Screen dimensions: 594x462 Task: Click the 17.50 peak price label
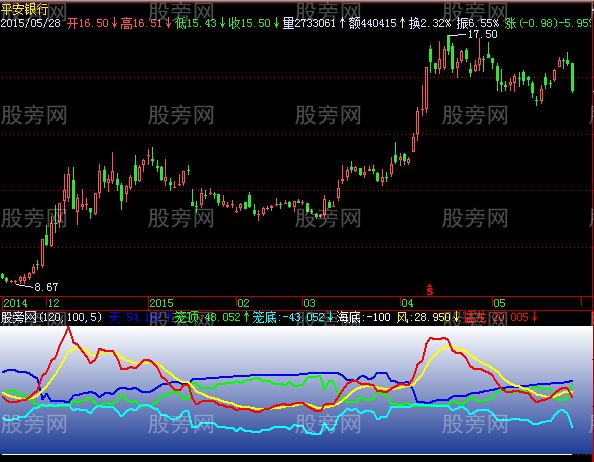[x=483, y=34]
